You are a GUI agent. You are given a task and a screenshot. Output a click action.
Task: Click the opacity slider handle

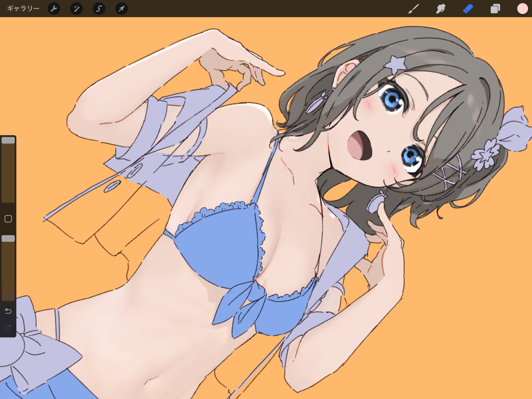[x=8, y=238]
